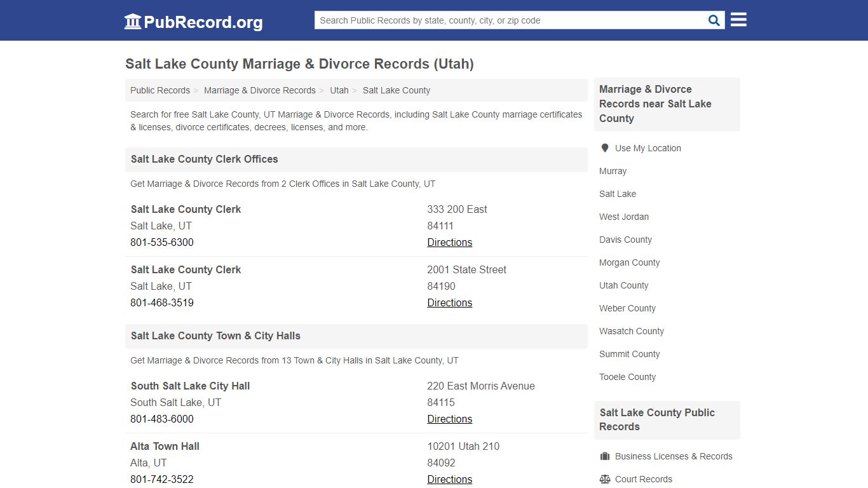Click the search magnifier icon
This screenshot has width=868, height=488.
(714, 20)
